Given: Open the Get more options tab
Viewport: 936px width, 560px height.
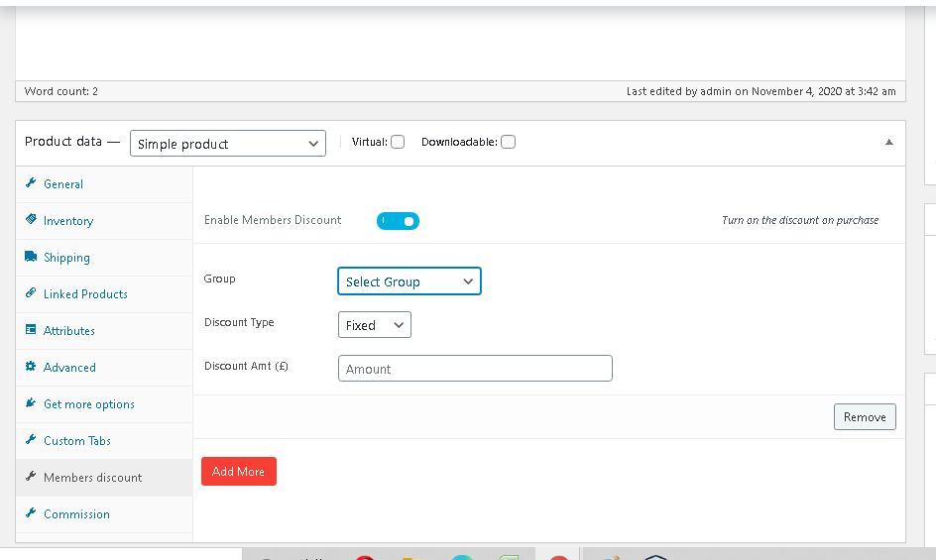Looking at the screenshot, I should coord(88,404).
